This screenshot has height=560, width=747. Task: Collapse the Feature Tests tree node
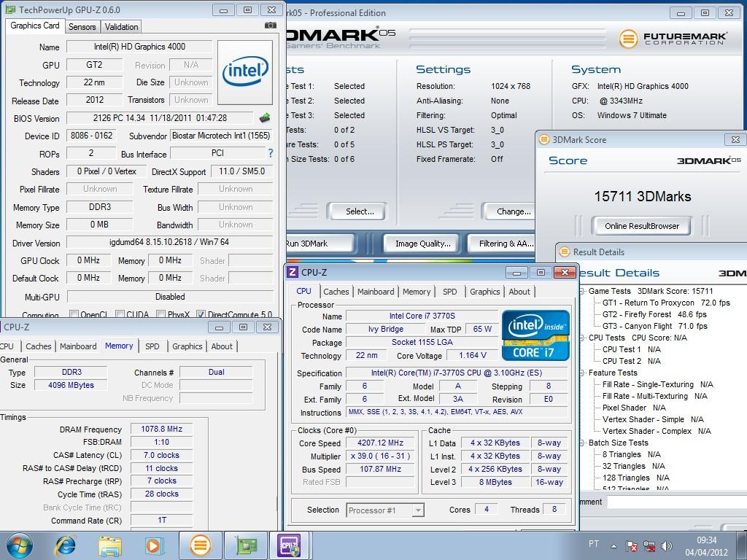(x=582, y=373)
